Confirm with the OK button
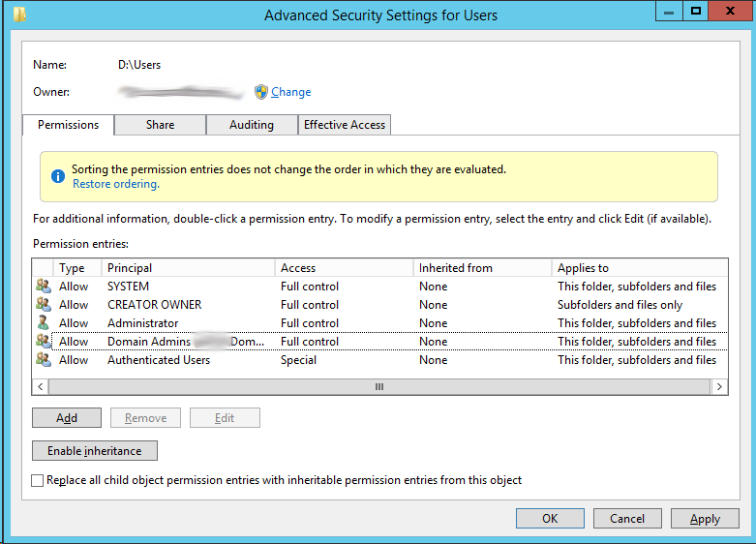 pos(550,519)
